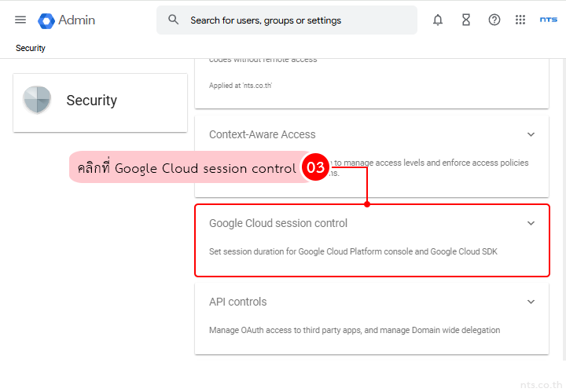Click the Security heading in side card
566x392 pixels.
click(92, 101)
